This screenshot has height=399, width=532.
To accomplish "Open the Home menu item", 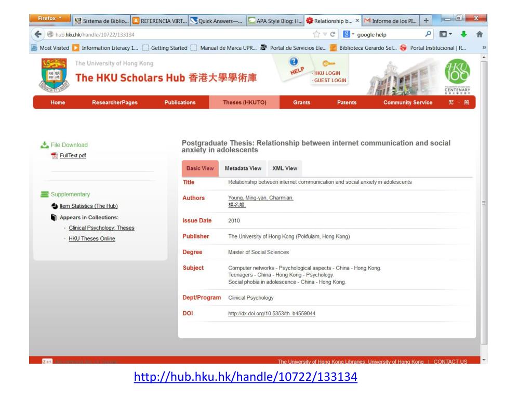I will [58, 102].
